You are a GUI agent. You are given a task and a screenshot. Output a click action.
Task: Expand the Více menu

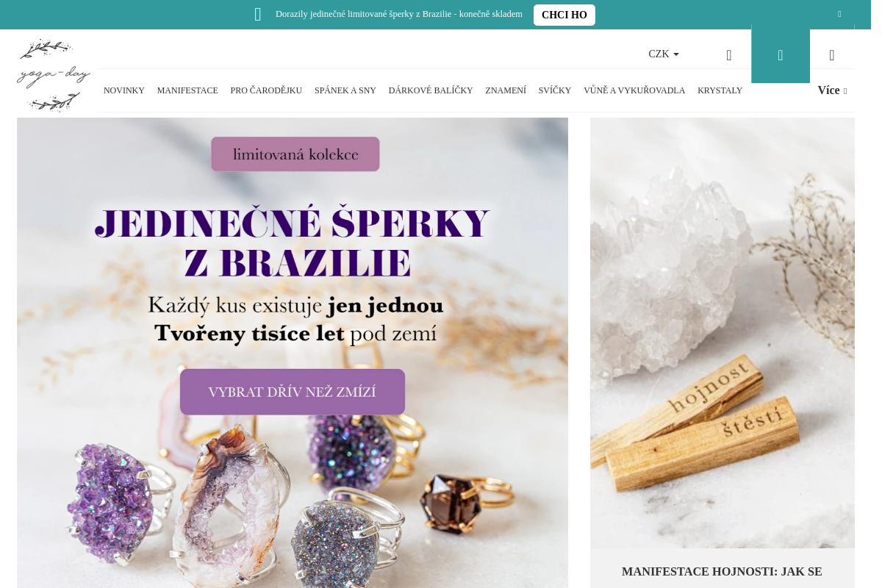[832, 90]
